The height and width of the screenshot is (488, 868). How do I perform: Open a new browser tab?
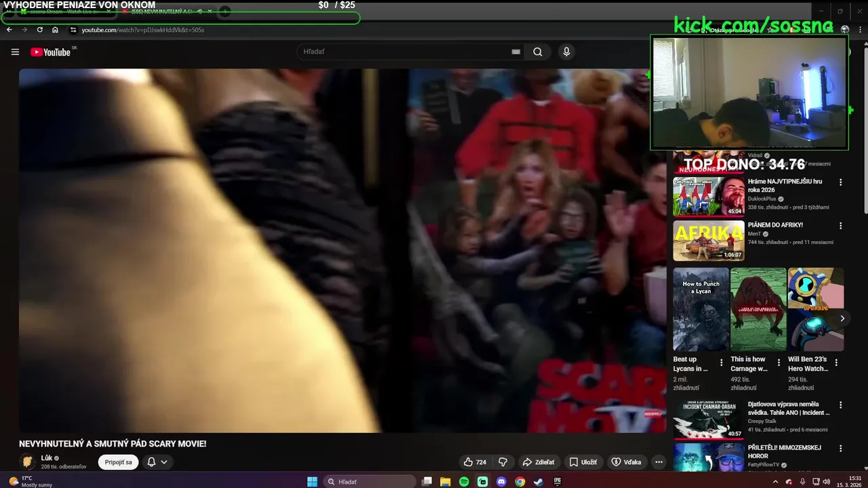coord(224,12)
